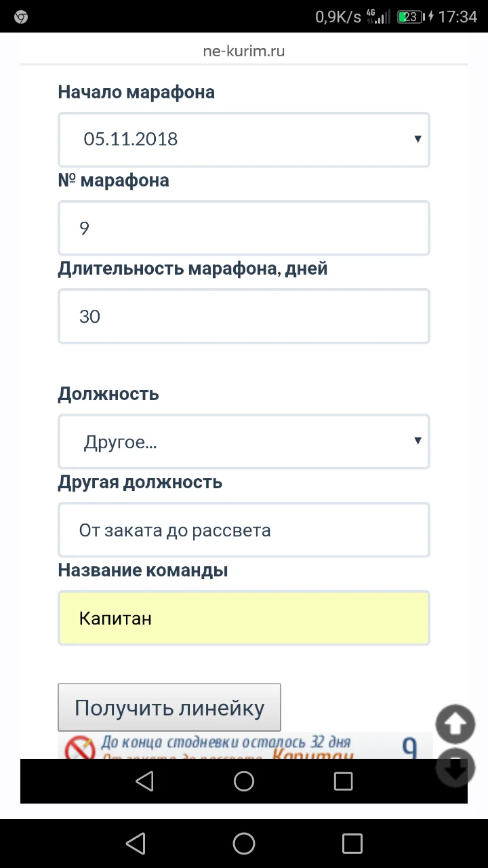The width and height of the screenshot is (488, 868).
Task: Tap the battery indicator in status bar
Action: tap(410, 17)
